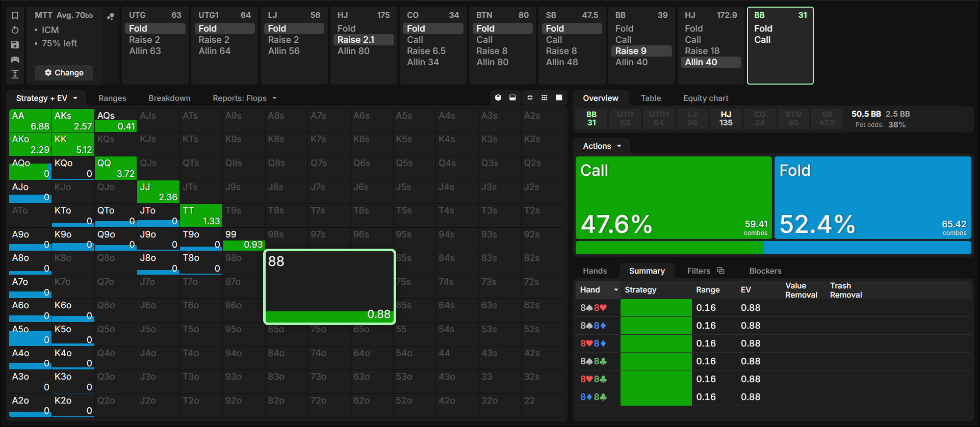Toggle the compact matrix collapse icon
This screenshot has width=980, height=427.
[x=530, y=98]
